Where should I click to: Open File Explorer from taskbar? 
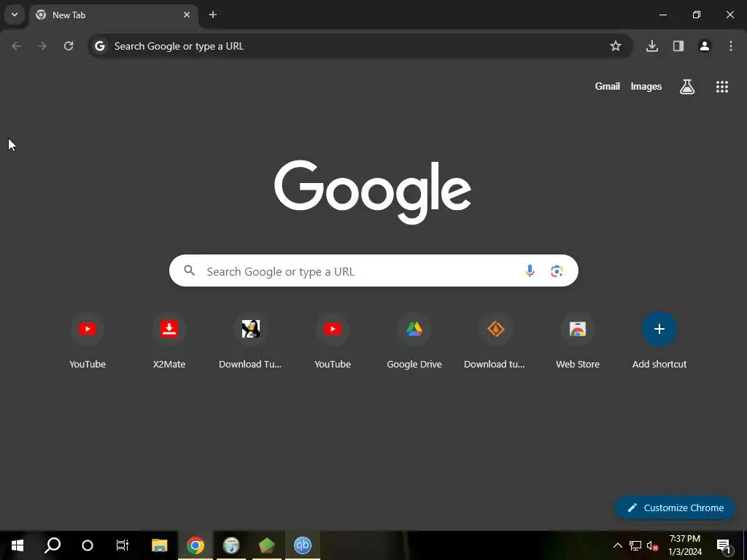160,545
